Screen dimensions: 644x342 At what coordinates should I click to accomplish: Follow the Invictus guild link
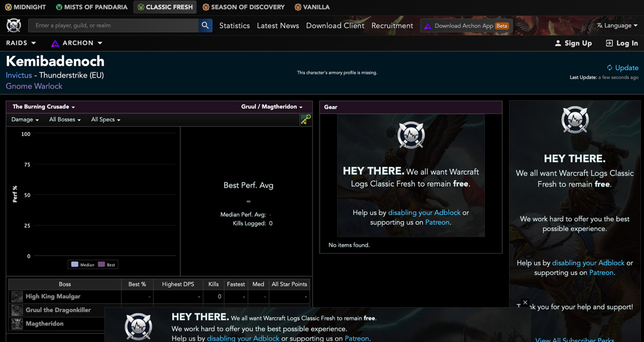point(18,75)
